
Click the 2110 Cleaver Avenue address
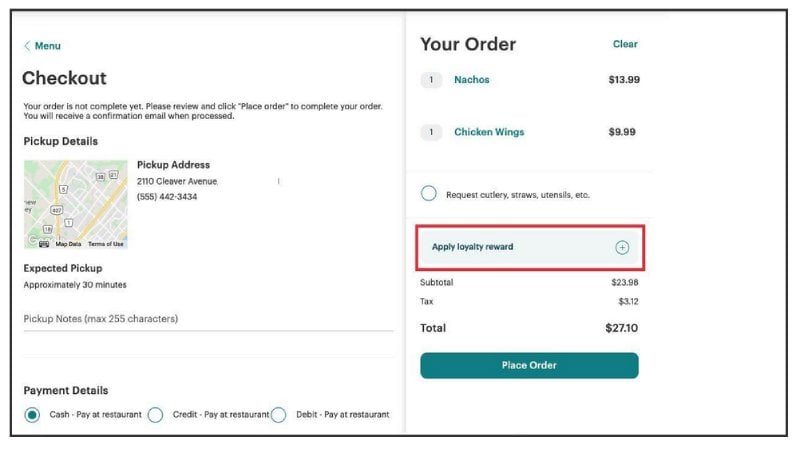coord(177,181)
